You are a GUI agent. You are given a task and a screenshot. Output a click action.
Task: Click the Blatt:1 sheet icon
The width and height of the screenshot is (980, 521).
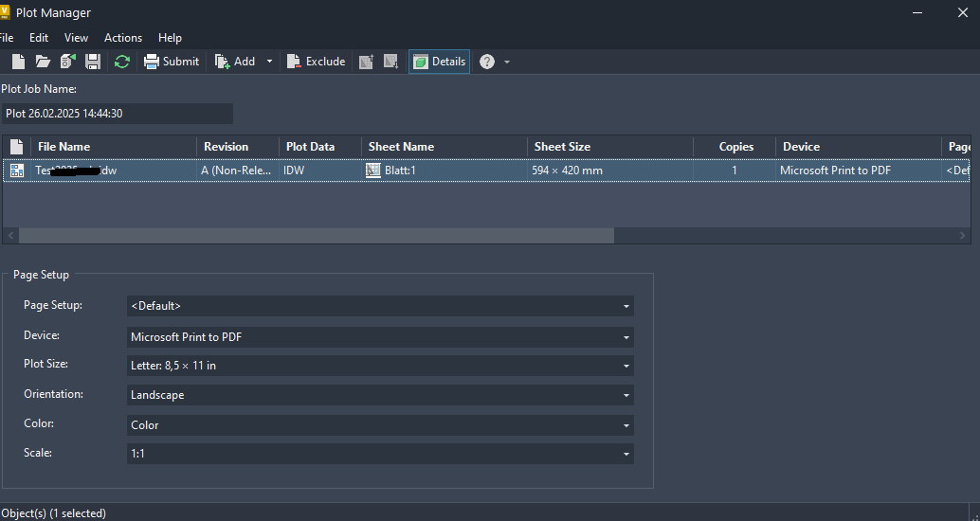coord(373,170)
